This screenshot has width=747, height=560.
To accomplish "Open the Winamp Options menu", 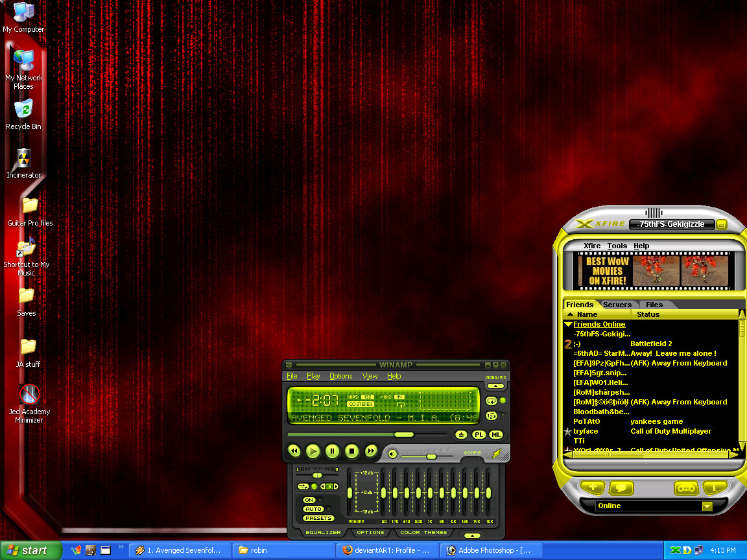I will [341, 376].
